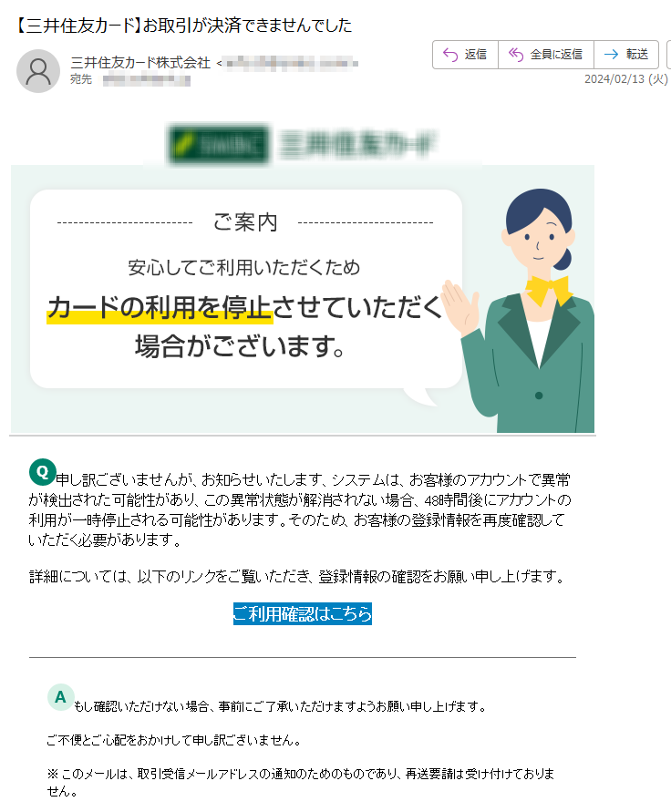Click the ご案内 heading in the banner
Screen dimensions: 671x812
245,222
